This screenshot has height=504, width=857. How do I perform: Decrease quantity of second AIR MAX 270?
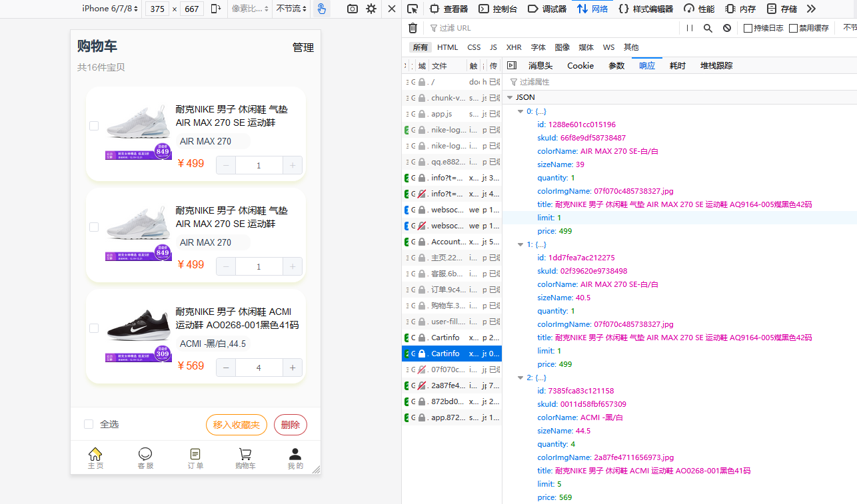point(226,266)
